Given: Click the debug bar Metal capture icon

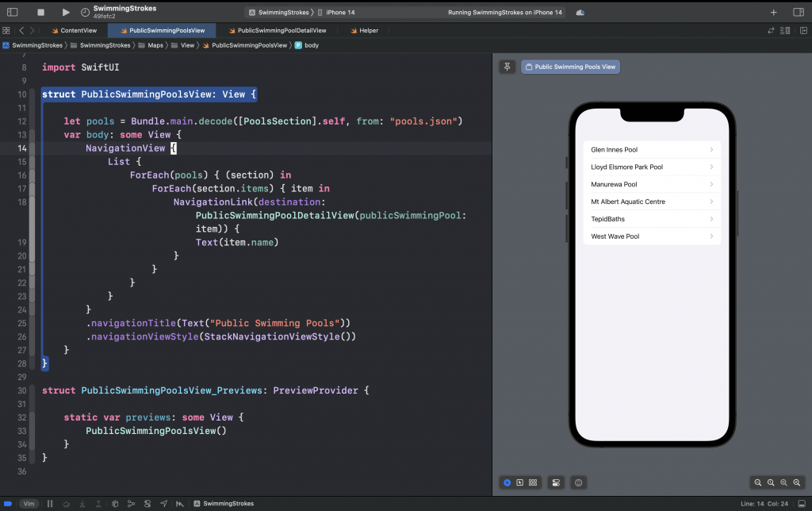Looking at the screenshot, I should [x=180, y=504].
